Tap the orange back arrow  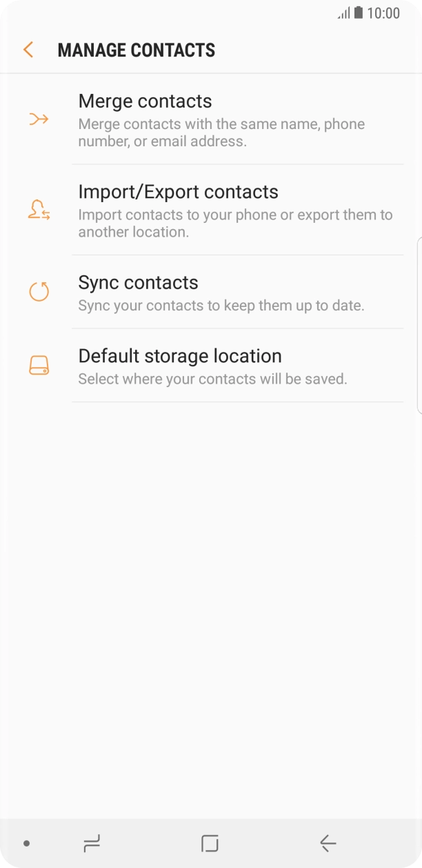click(28, 50)
